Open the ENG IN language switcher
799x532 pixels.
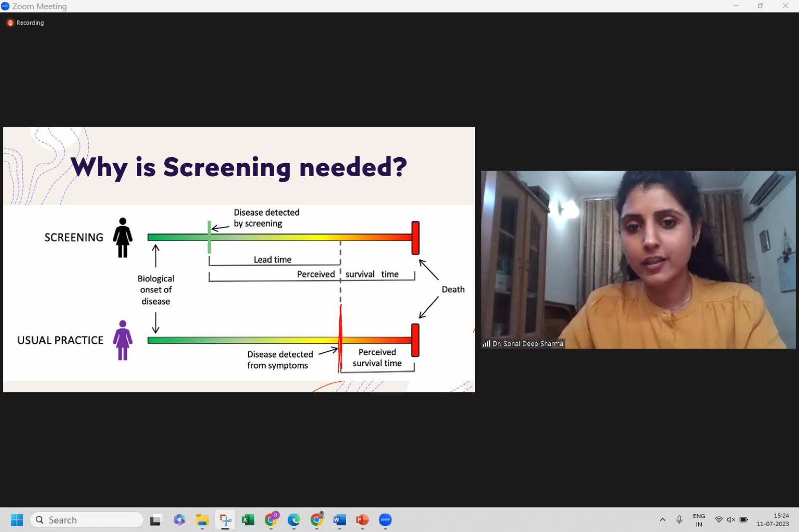pyautogui.click(x=699, y=520)
